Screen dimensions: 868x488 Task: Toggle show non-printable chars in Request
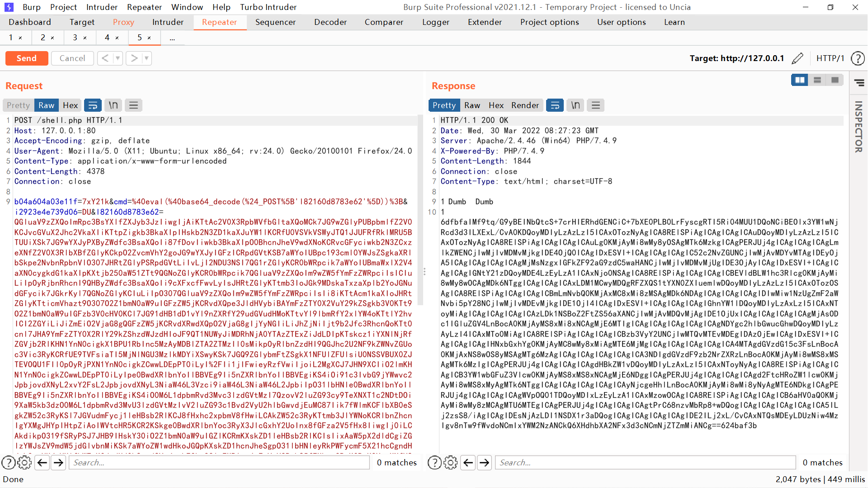(113, 105)
